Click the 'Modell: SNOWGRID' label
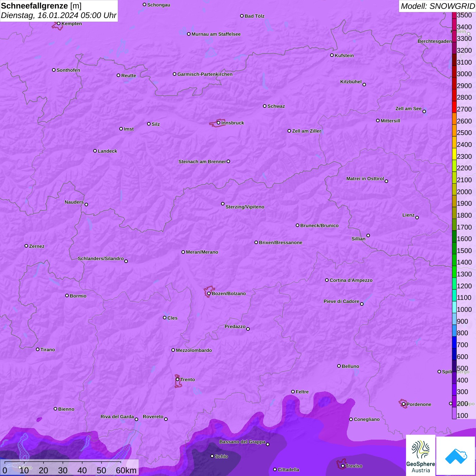This screenshot has height=476, width=476. pos(438,6)
